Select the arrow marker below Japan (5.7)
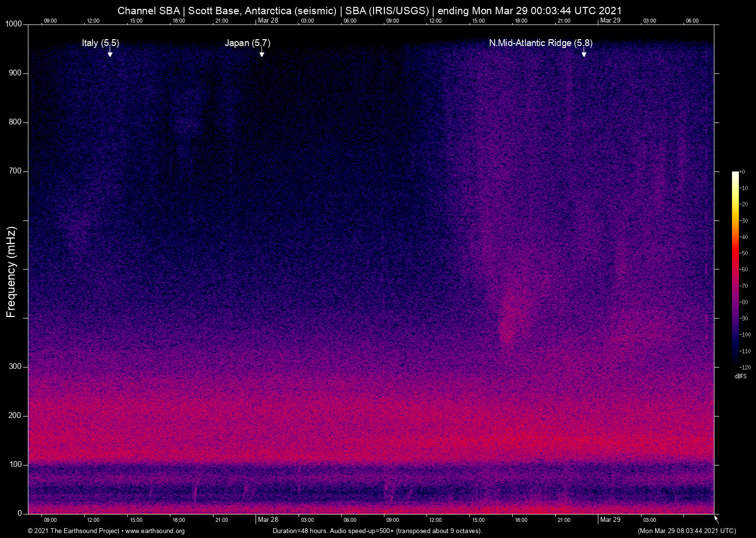 [x=262, y=52]
